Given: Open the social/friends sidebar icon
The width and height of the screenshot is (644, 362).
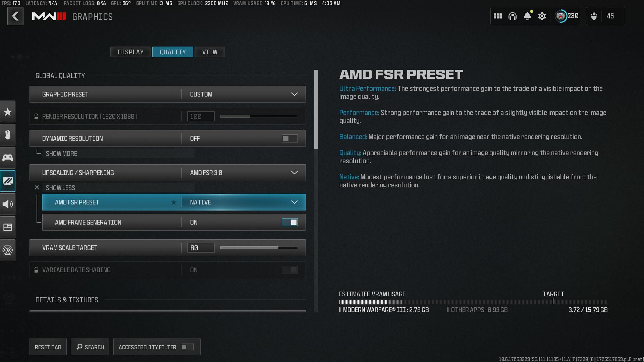Looking at the screenshot, I should (595, 16).
